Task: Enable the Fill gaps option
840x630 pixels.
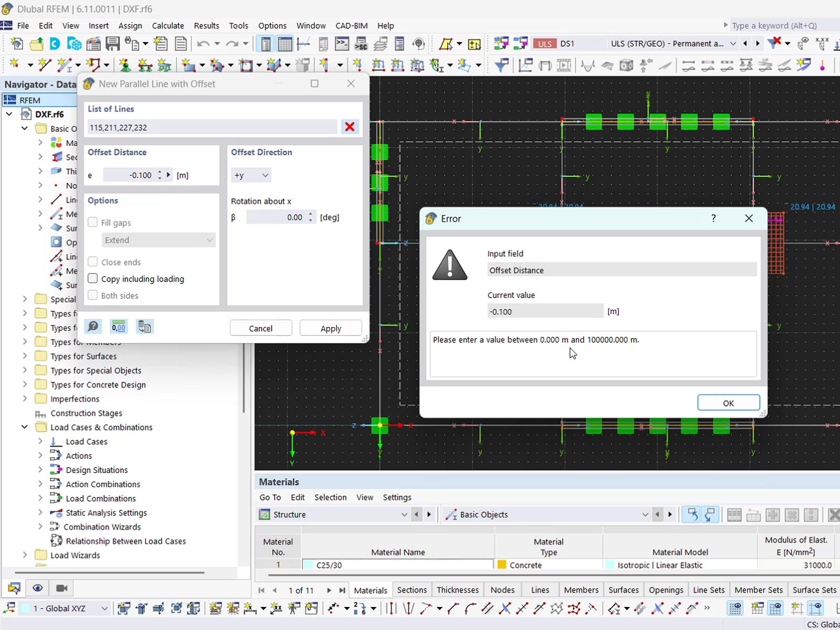Action: coord(93,222)
